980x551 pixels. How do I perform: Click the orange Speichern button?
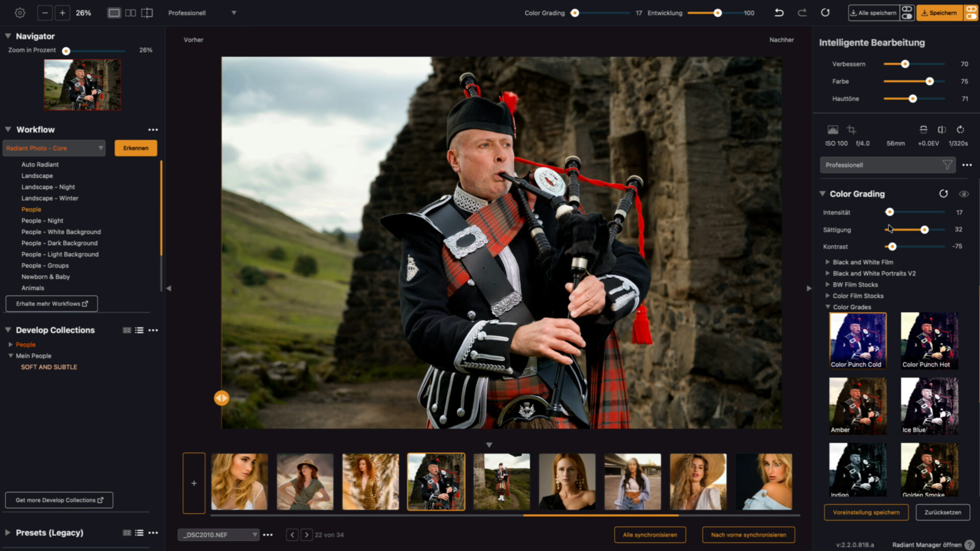coord(940,13)
